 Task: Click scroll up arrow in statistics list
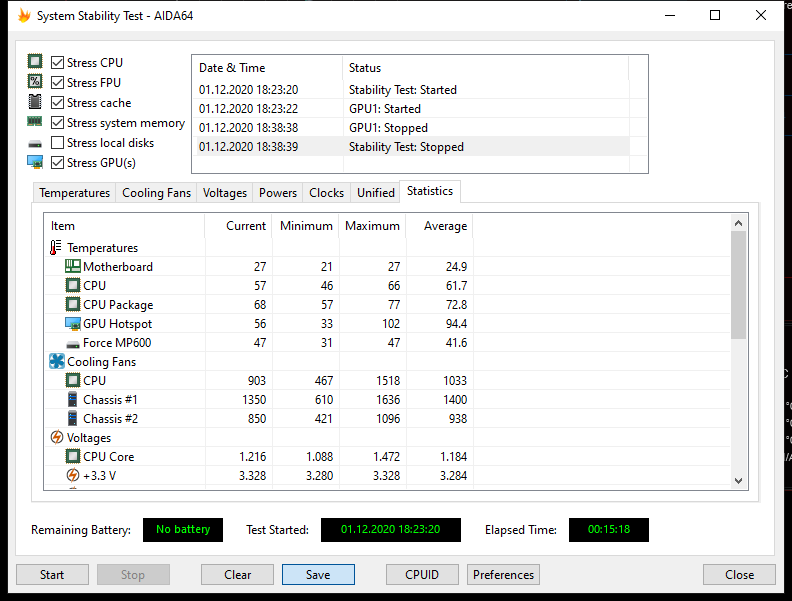point(738,223)
